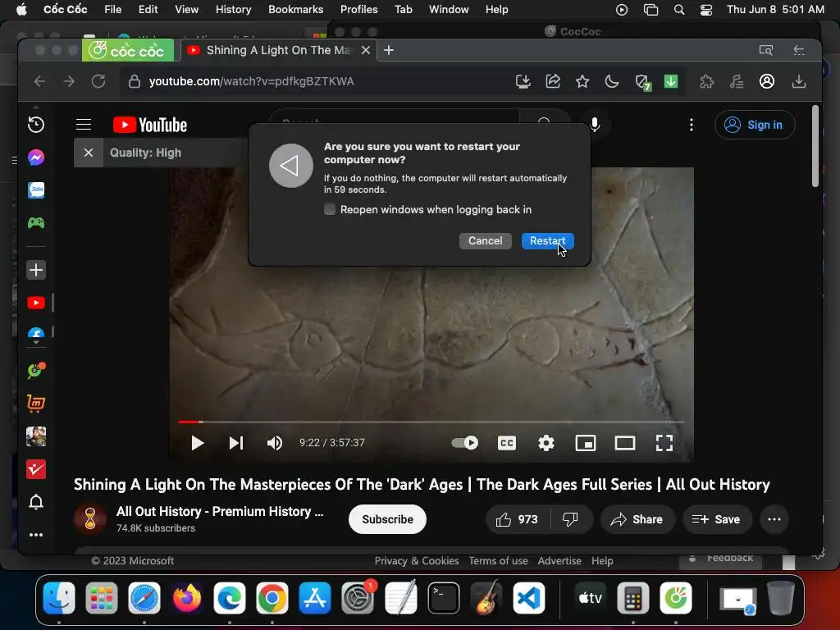Image resolution: width=840 pixels, height=630 pixels.
Task: Open the Apple menu
Action: pos(21,9)
